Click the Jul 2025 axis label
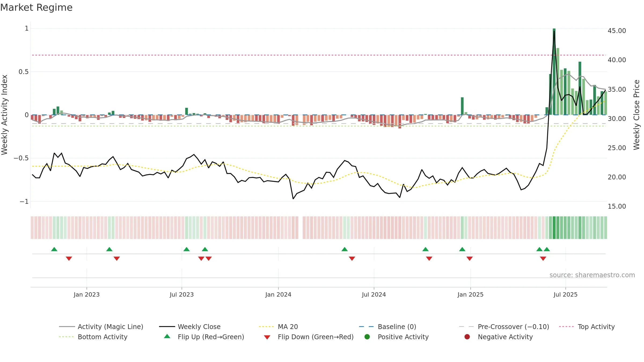Screen dimensions: 644x362 (x=565, y=294)
